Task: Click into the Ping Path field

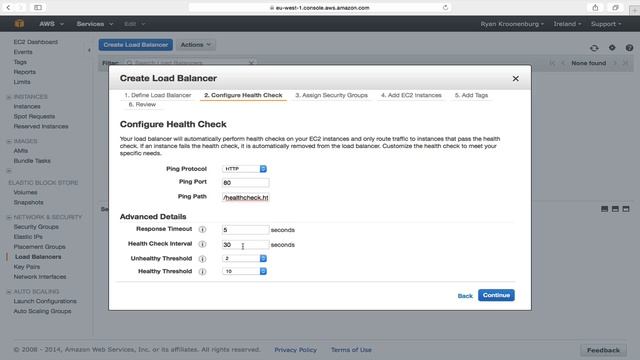Action: (245, 197)
